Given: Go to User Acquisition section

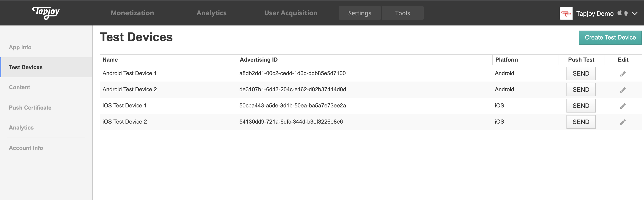Looking at the screenshot, I should (x=290, y=13).
